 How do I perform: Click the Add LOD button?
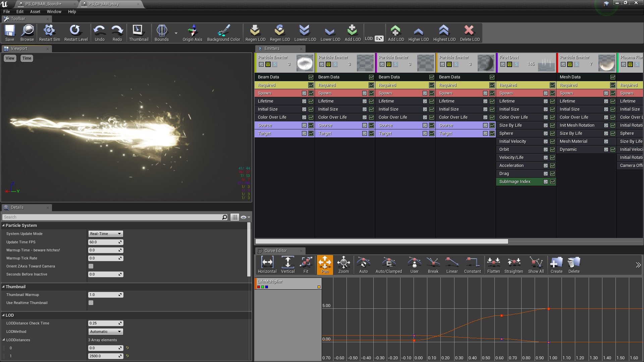pyautogui.click(x=352, y=33)
